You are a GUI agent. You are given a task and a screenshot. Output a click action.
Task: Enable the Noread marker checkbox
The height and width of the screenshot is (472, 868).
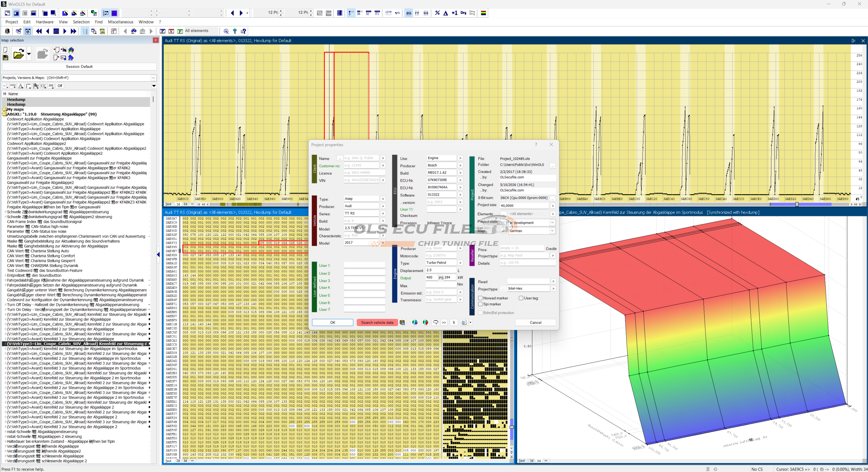(480, 298)
